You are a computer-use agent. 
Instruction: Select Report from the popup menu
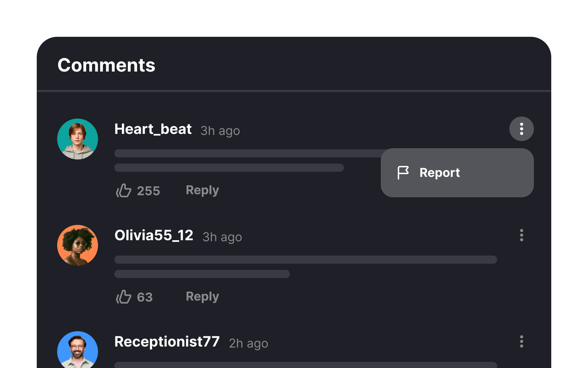(x=457, y=173)
